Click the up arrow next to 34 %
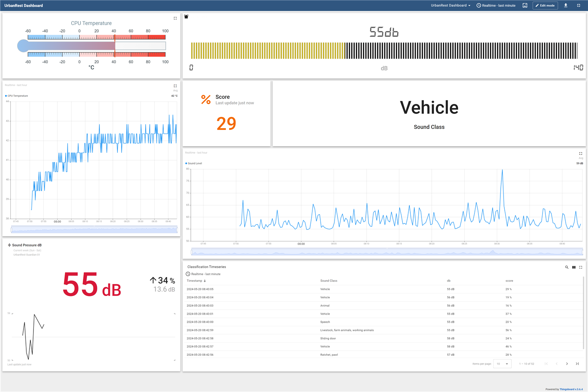 point(153,280)
